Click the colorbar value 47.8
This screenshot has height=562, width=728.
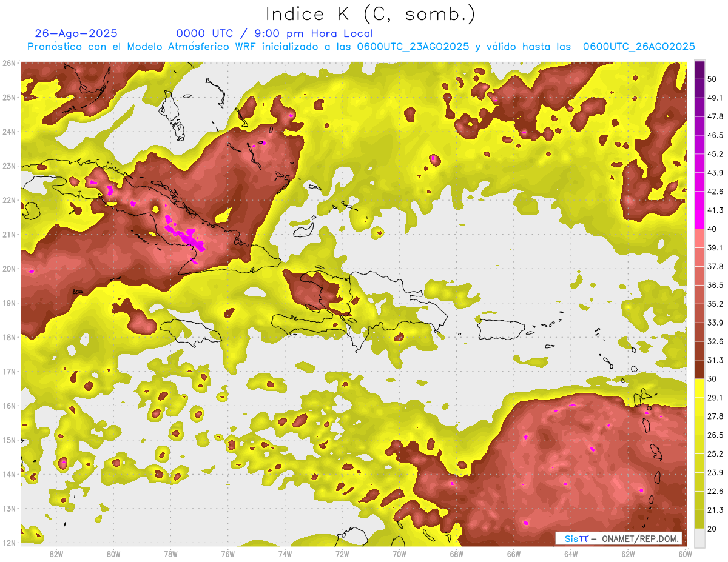[715, 116]
